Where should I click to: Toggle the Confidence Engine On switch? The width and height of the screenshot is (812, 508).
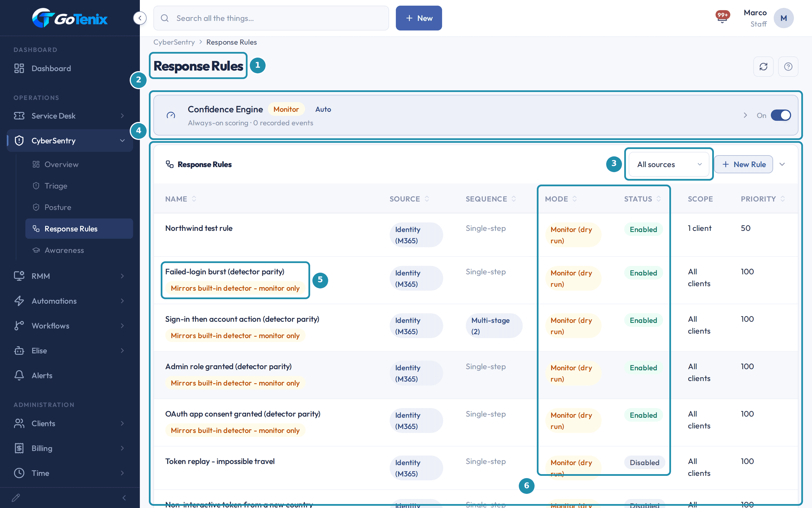pyautogui.click(x=781, y=115)
